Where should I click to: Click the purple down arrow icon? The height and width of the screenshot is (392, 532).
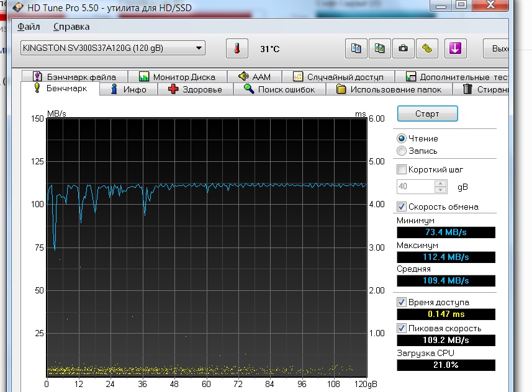(x=455, y=48)
